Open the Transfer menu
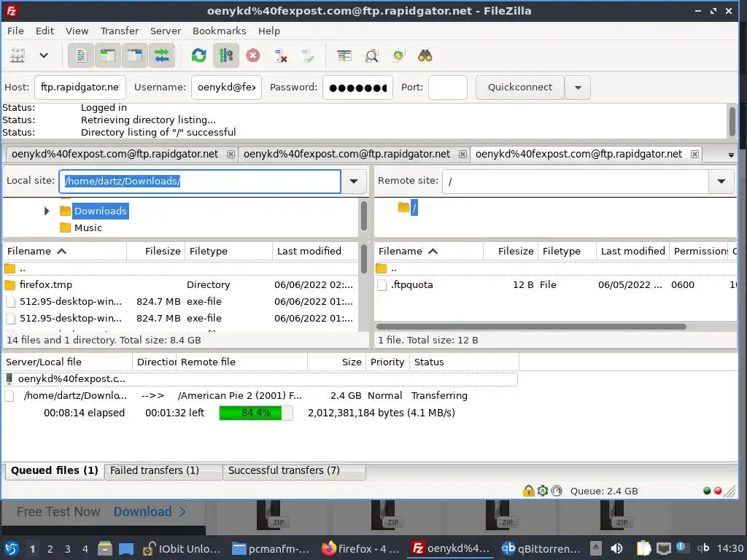 [120, 31]
